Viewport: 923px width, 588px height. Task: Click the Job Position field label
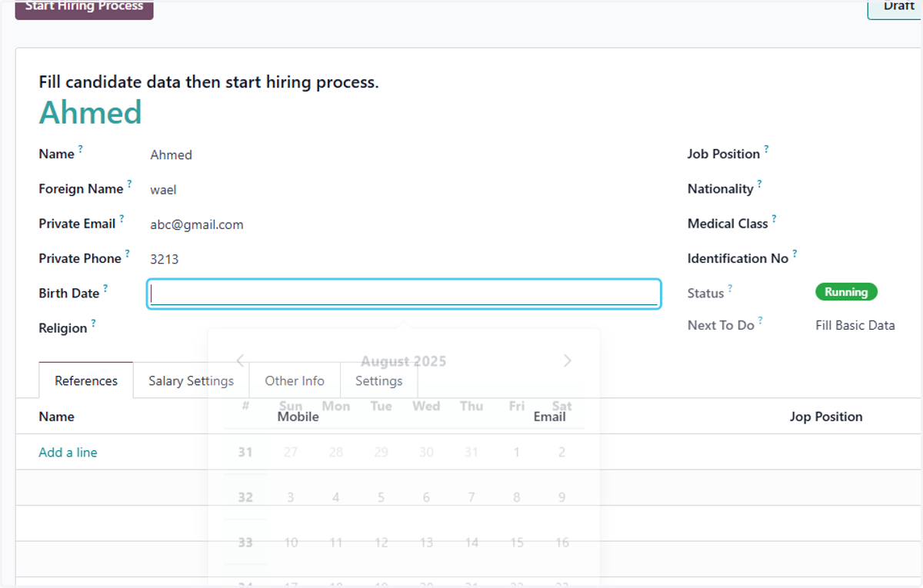724,154
